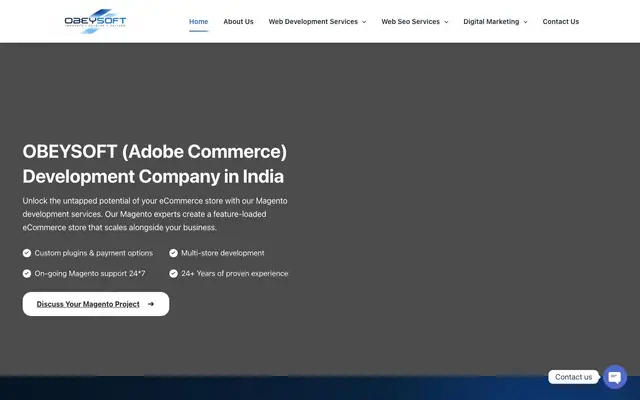
Task: Open Web Seo Services menu
Action: click(411, 22)
